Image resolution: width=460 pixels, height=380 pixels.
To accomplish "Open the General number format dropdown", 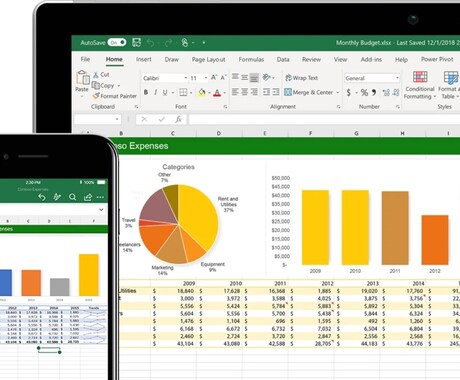I will 397,78.
